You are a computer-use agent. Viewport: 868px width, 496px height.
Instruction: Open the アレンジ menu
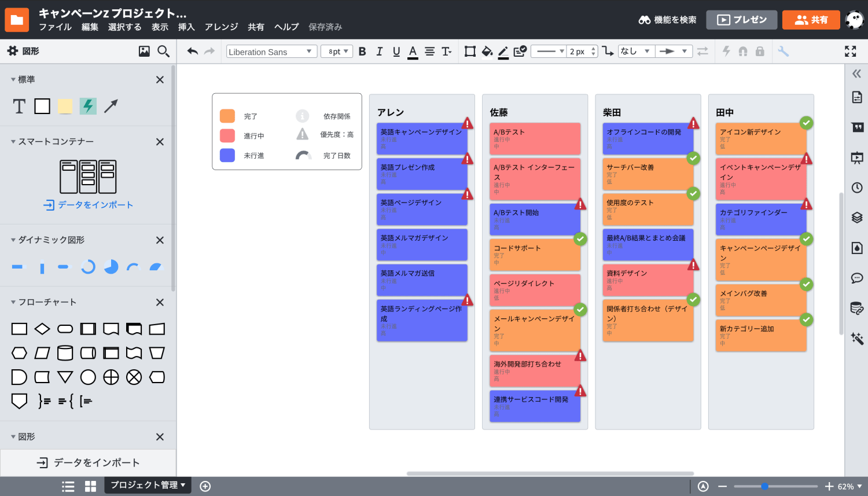pos(221,27)
